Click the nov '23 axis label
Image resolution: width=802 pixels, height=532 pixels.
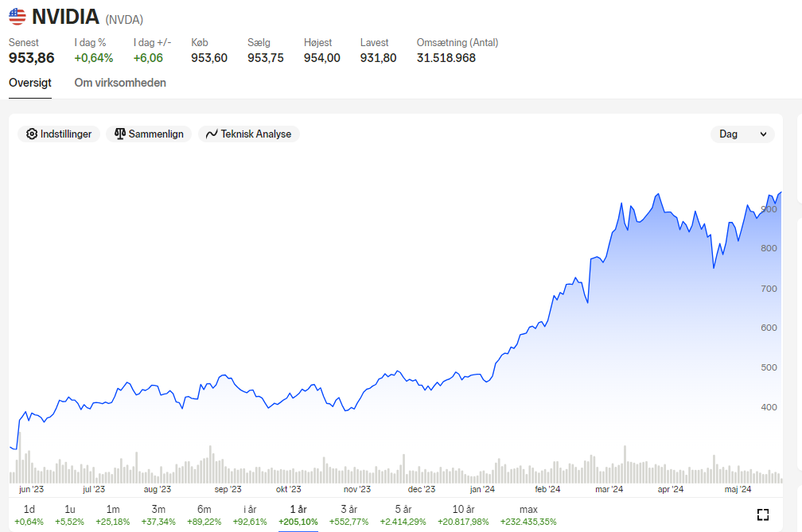(x=357, y=489)
